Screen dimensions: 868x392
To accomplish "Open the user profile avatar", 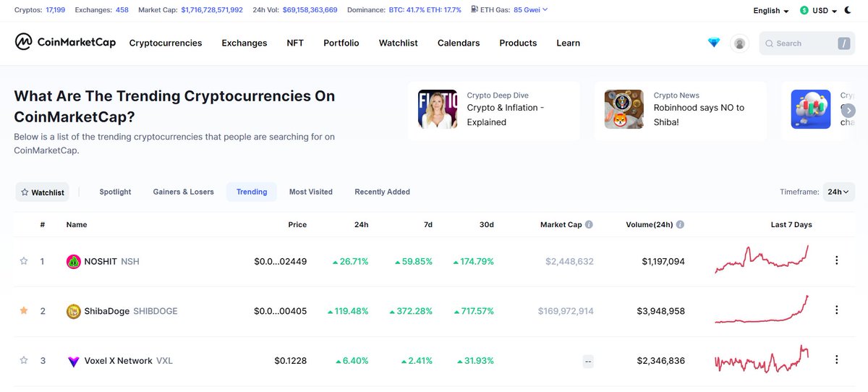I will [739, 43].
